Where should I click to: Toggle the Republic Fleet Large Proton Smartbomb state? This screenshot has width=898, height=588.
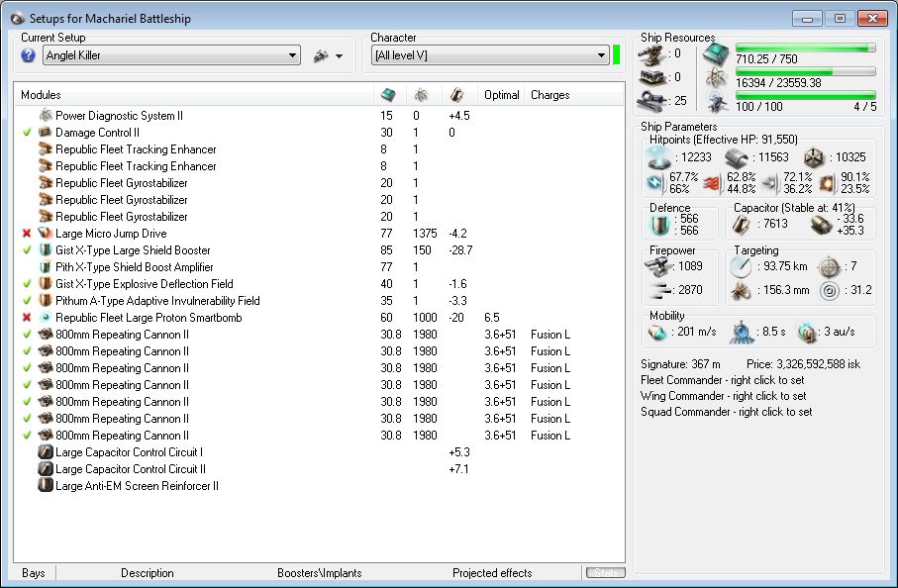pos(27,318)
